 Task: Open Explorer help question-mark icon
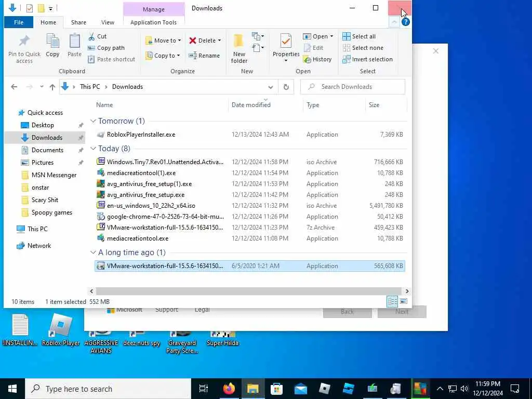pos(405,22)
